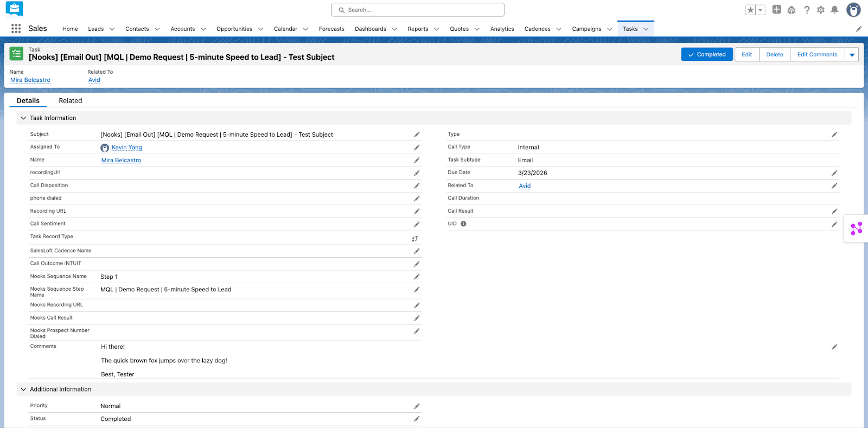Viewport: 868px width, 428px height.
Task: Open the Analytics nav tab
Action: point(502,29)
